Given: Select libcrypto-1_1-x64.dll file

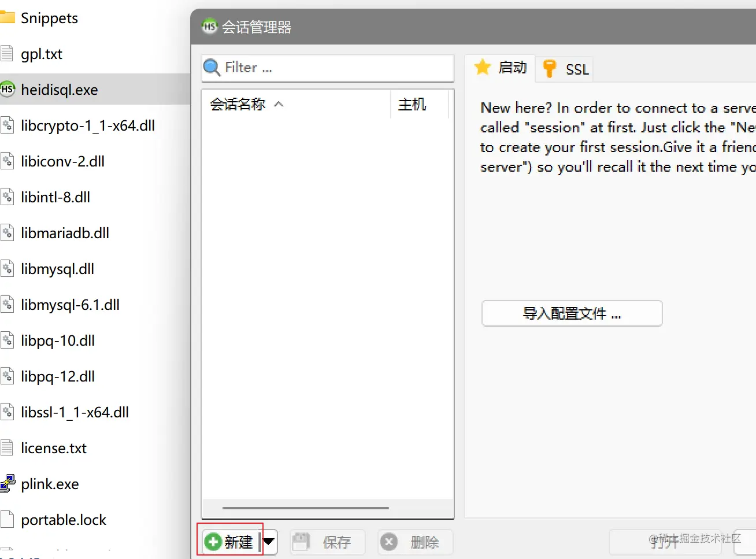Looking at the screenshot, I should point(87,125).
